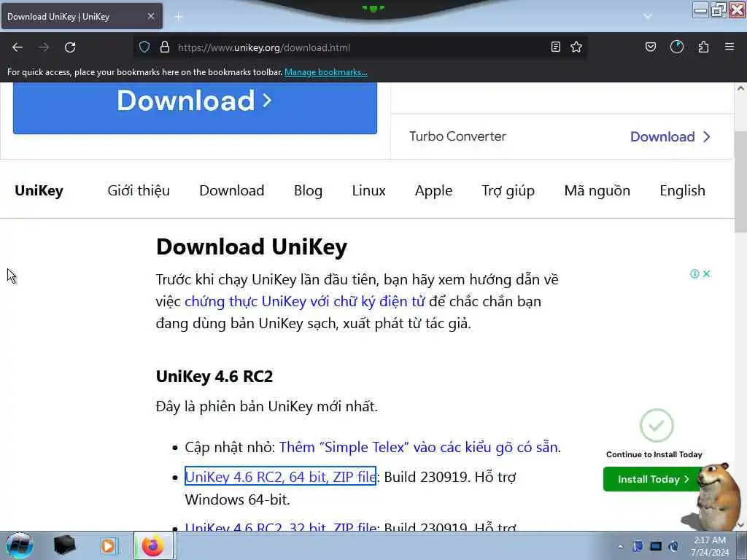Download UniKey 4.6 RC2 64 bit ZIP file
The image size is (747, 560).
281,476
